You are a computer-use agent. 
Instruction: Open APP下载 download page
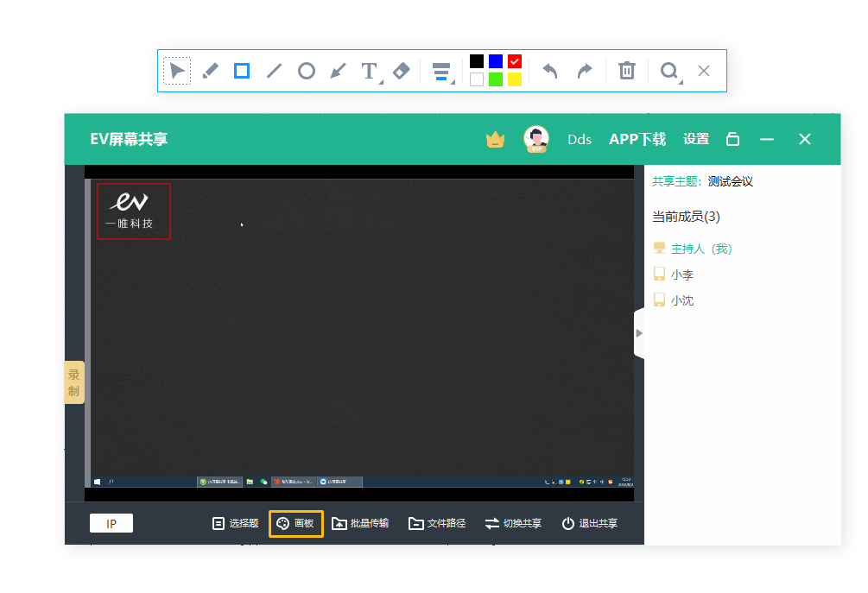click(637, 139)
